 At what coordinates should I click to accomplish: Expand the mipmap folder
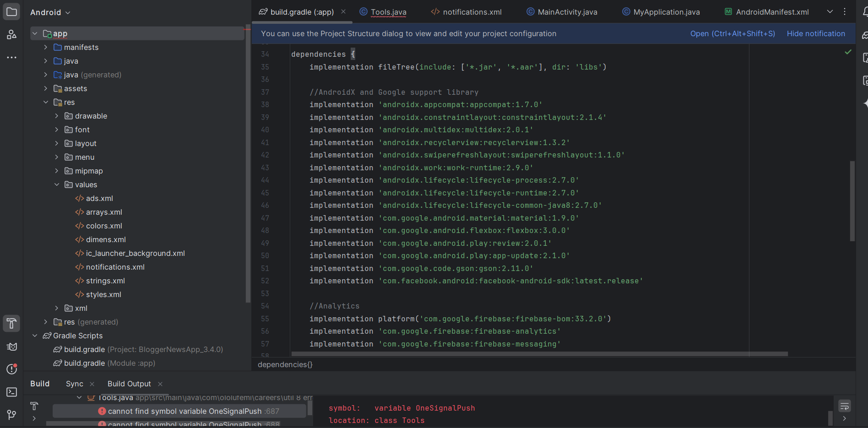[57, 171]
